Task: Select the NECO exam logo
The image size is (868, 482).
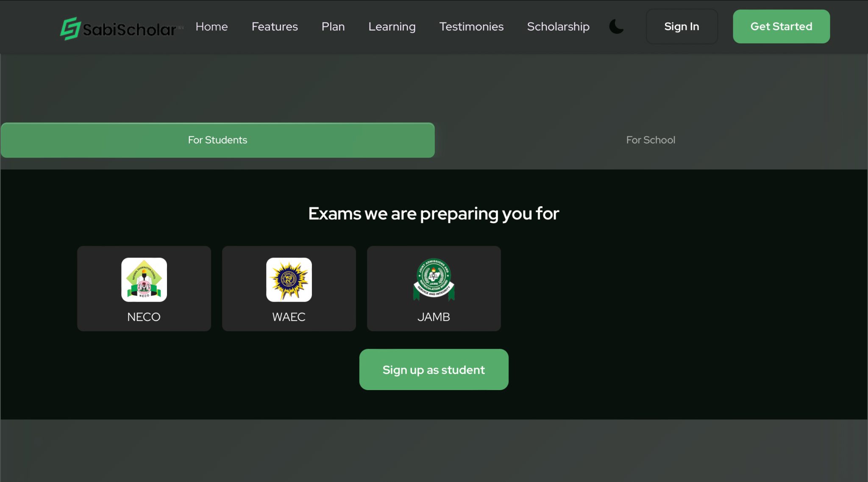Action: click(x=144, y=280)
